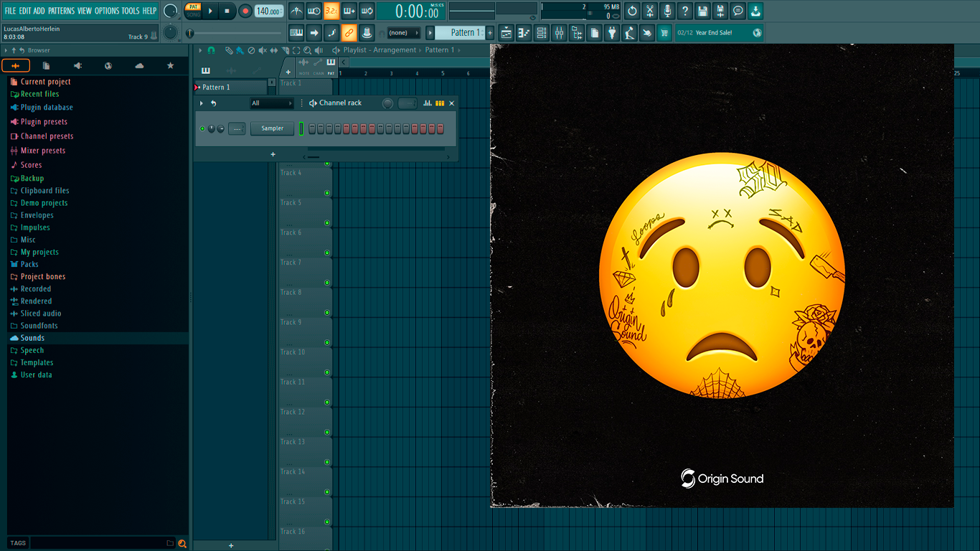
Task: Toggle the auto-scrolling arrow icon
Action: pos(314,32)
